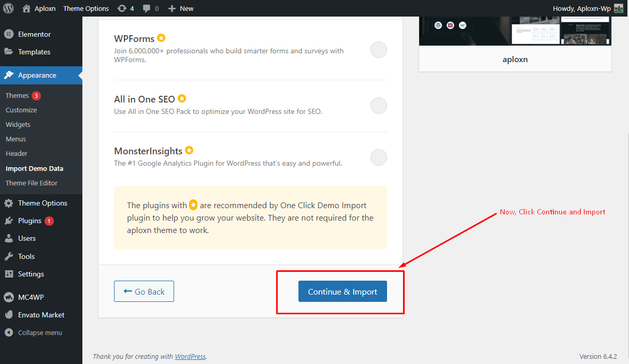Viewport: 629px width, 364px height.
Task: Open the Templates sidebar menu label
Action: (x=34, y=52)
